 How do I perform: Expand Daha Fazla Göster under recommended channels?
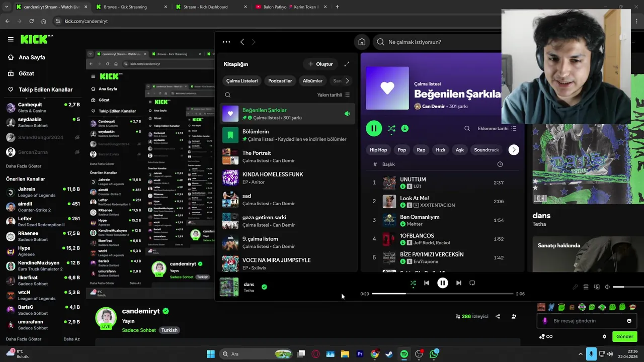click(x=24, y=339)
